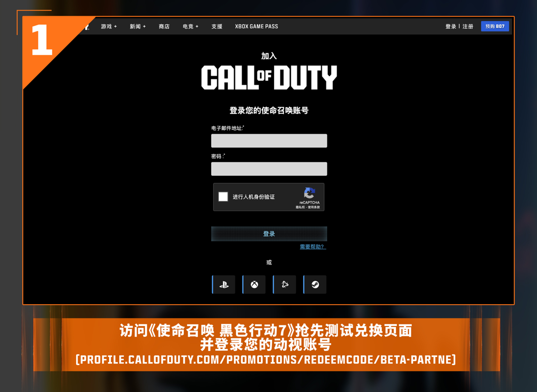The width and height of the screenshot is (537, 392).
Task: Submit the form with 登录 button
Action: click(269, 234)
